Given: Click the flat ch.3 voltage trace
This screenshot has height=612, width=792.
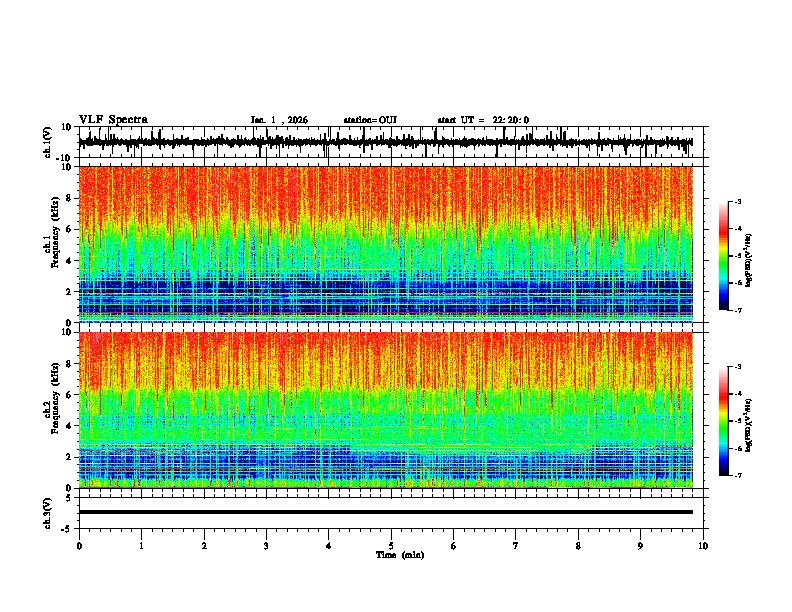Looking at the screenshot, I should 385,512.
